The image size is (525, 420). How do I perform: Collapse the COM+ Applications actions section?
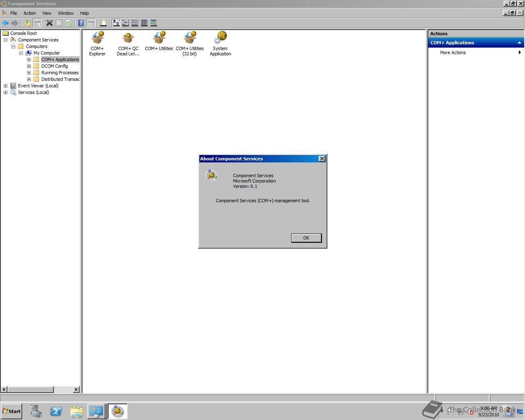[519, 43]
